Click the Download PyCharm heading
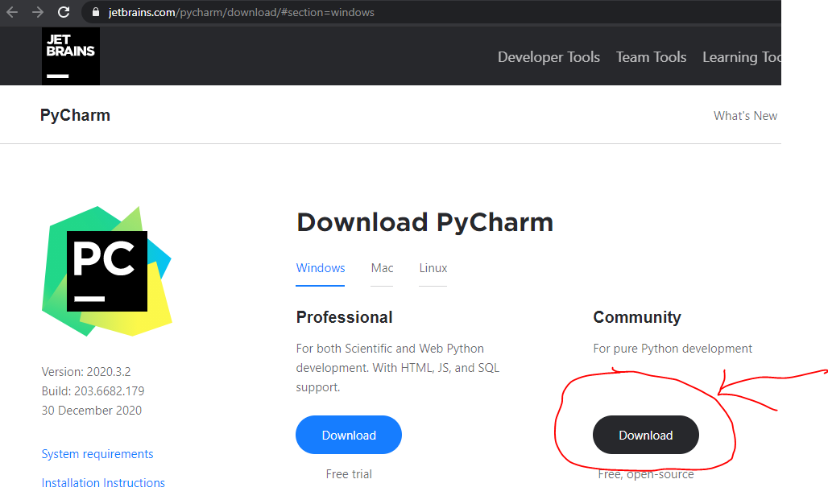Viewport: 828px width, 504px height. coord(425,222)
